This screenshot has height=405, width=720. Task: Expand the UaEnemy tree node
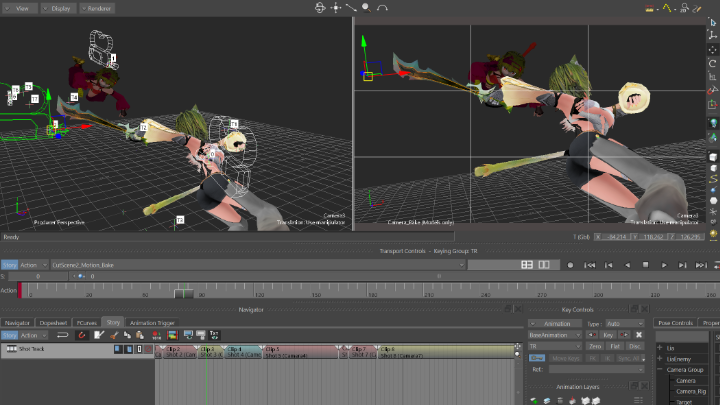point(660,359)
